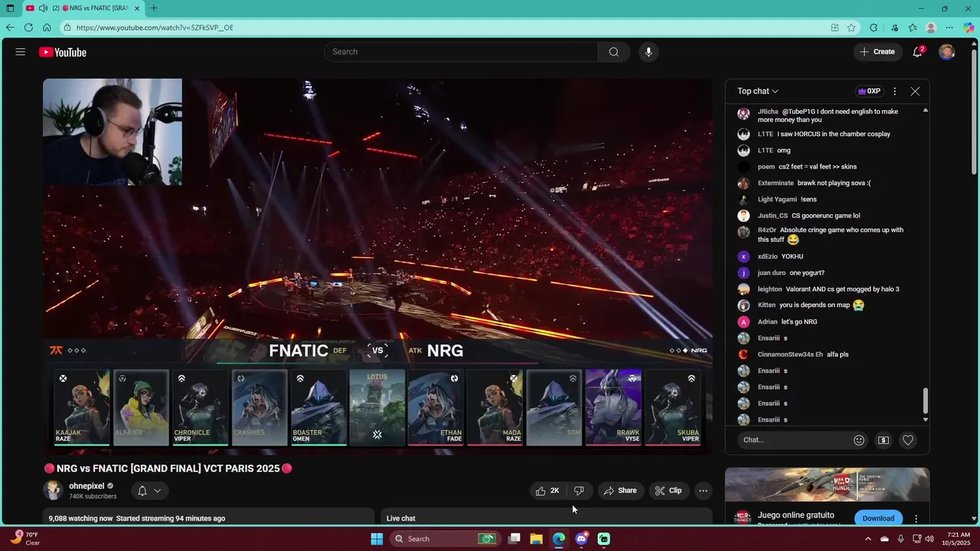
Task: Open the ohnepixel channel avatar
Action: point(53,491)
